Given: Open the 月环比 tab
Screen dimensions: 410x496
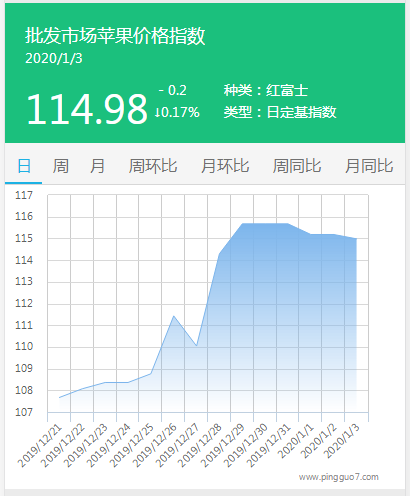Looking at the screenshot, I should 225,166.
